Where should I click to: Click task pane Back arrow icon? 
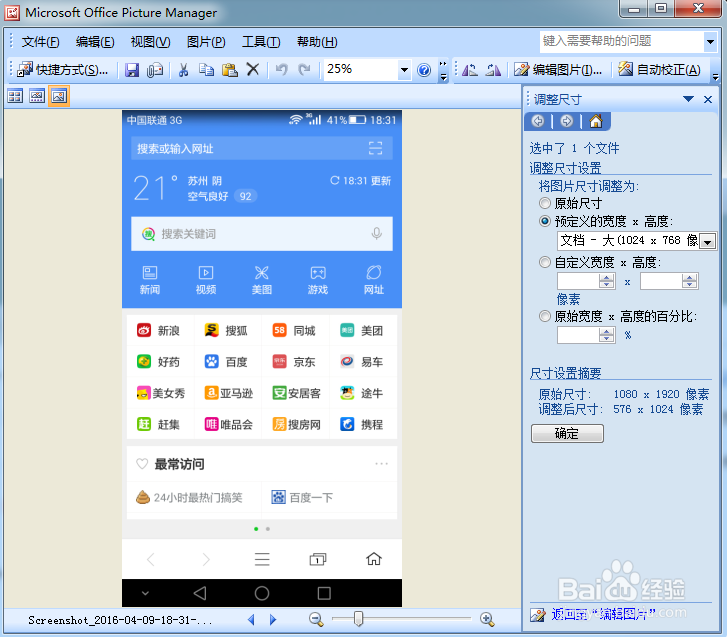pos(538,121)
